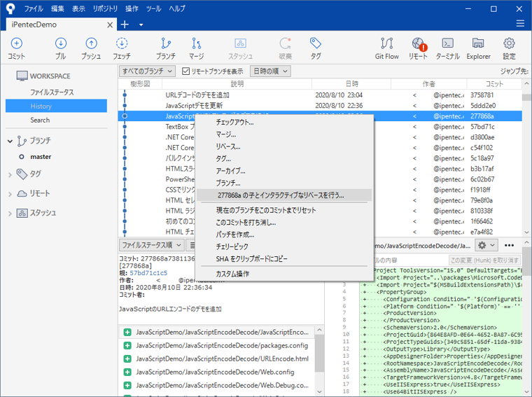Expand the タグ section in sidebar
Screen dimensions: 532x397
[x=10, y=175]
